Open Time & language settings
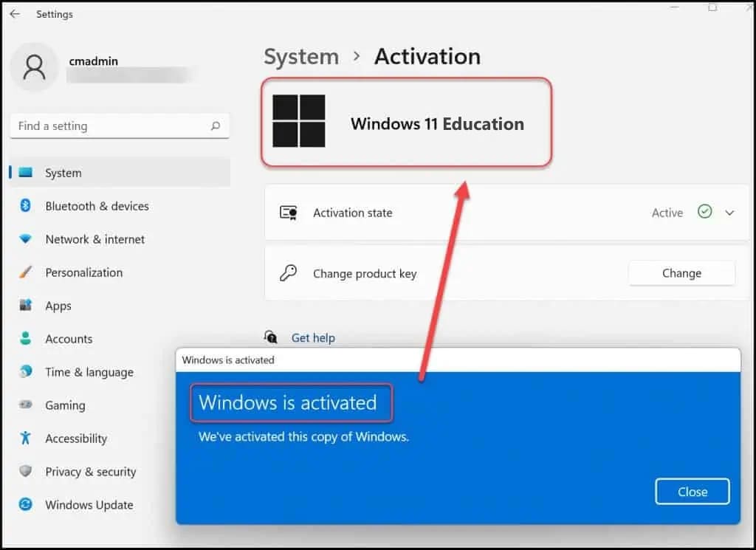756x550 pixels. (89, 372)
